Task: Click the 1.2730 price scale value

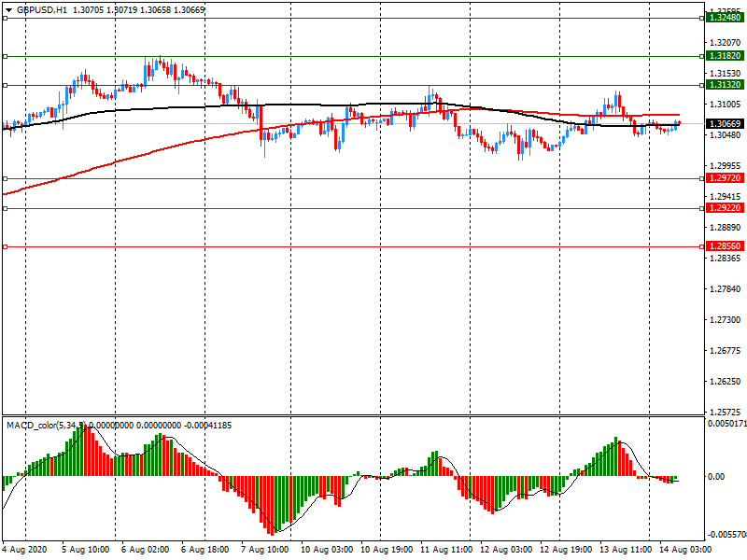Action: tap(724, 320)
